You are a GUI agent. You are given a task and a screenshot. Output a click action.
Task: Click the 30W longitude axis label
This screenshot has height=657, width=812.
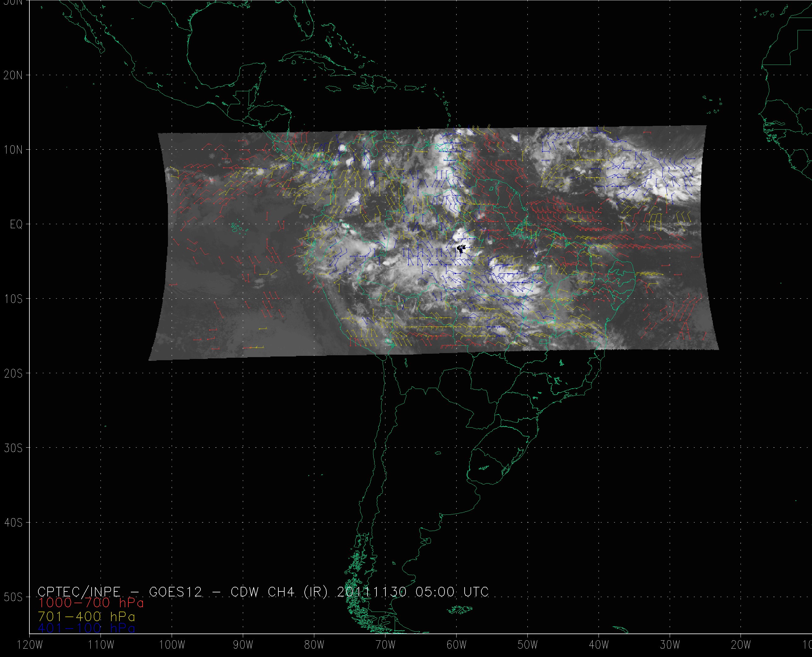pos(670,645)
